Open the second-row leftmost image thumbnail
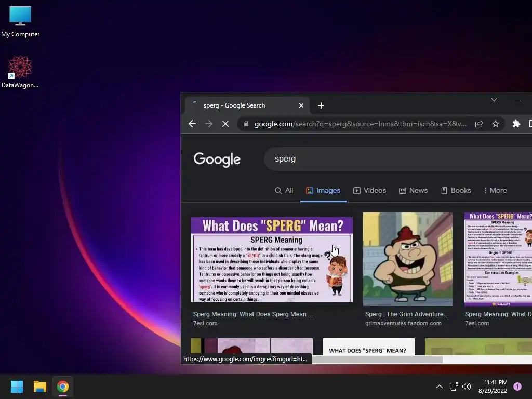This screenshot has width=532, height=399. click(252, 346)
